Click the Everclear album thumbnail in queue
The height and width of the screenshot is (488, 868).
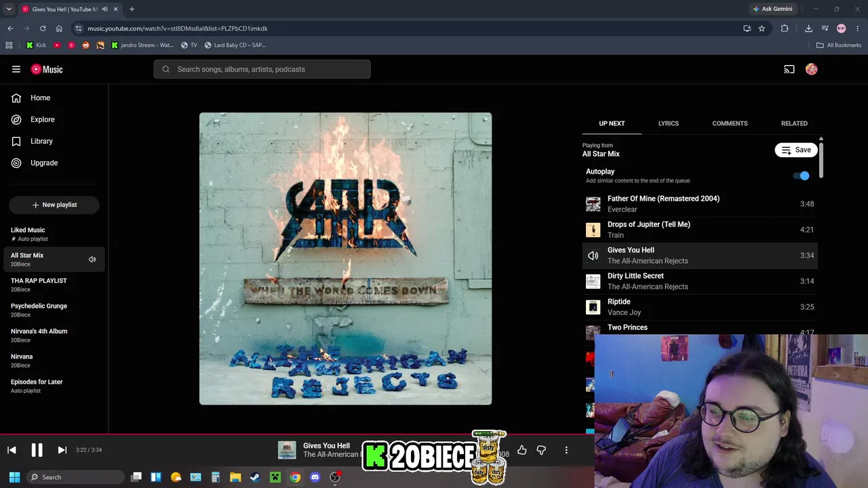tap(593, 204)
